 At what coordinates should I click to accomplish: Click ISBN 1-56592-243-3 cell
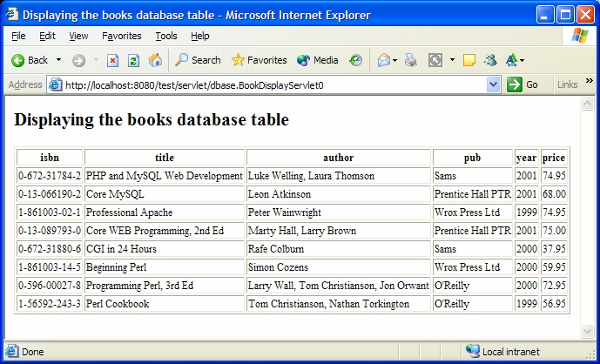tap(50, 304)
